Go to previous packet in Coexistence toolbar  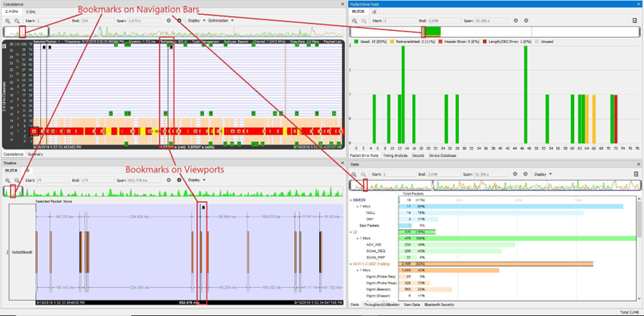point(168,20)
